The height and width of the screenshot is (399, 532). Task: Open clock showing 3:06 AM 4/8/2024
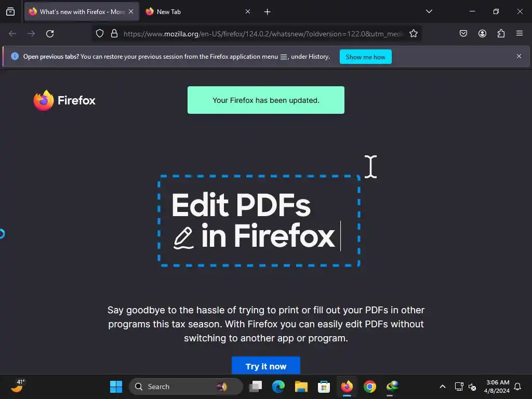(x=497, y=387)
